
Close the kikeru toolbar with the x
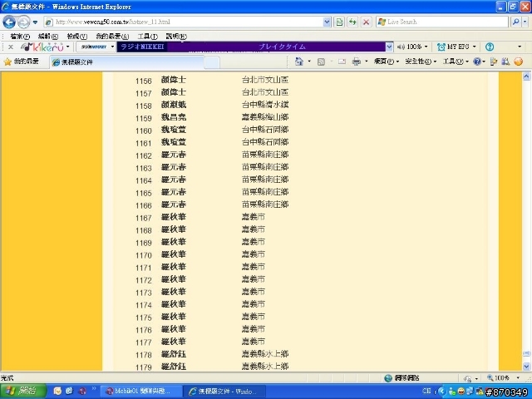11,47
